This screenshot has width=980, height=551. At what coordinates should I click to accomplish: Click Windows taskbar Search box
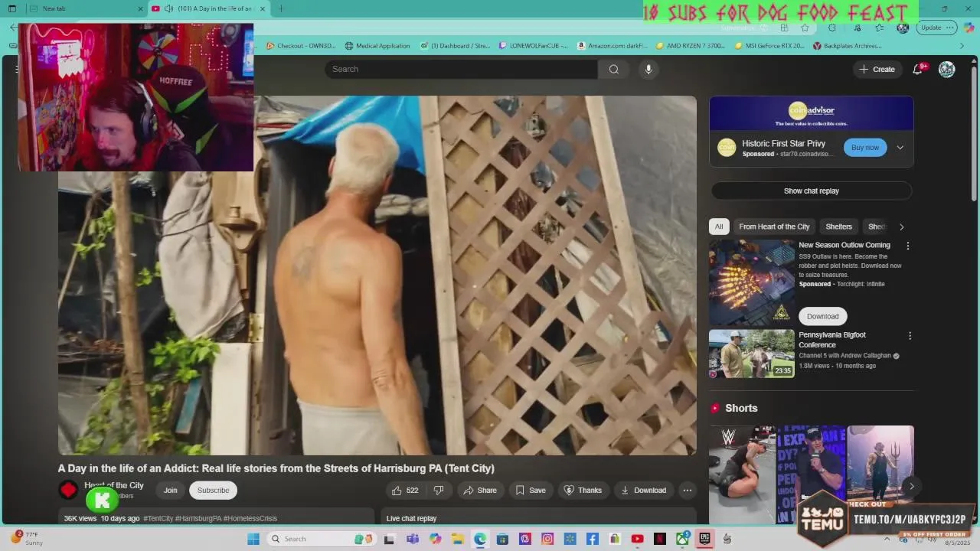coord(322,539)
